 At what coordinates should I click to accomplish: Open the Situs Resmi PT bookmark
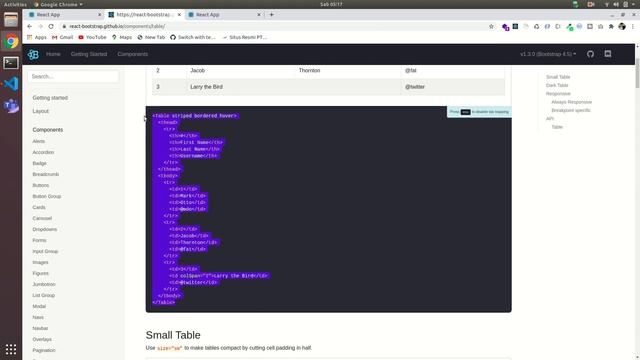tap(244, 37)
